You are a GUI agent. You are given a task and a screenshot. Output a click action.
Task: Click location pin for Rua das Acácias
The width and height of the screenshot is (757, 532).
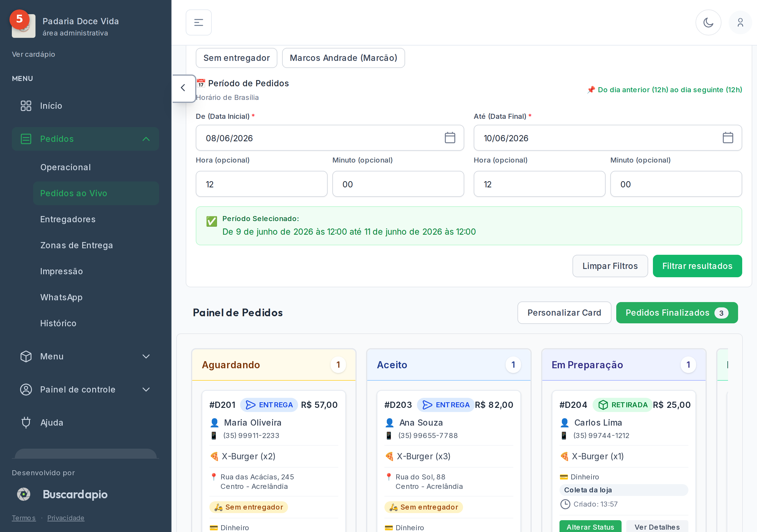point(214,477)
